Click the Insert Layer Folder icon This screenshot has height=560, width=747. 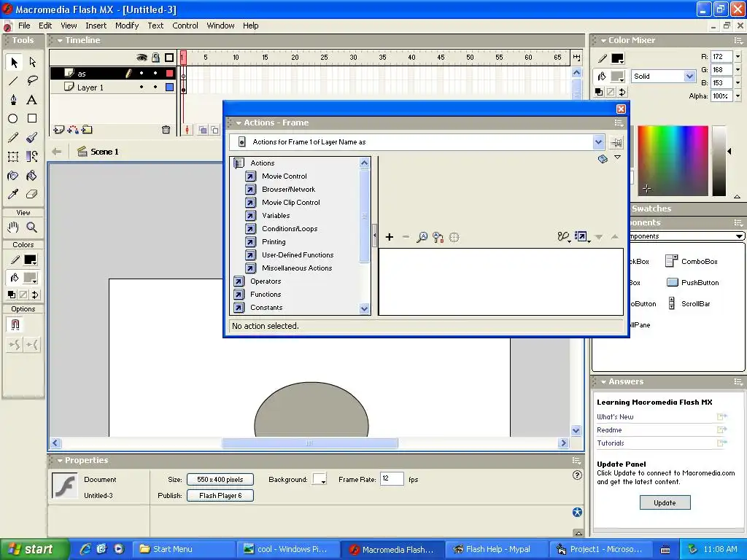[x=87, y=130]
